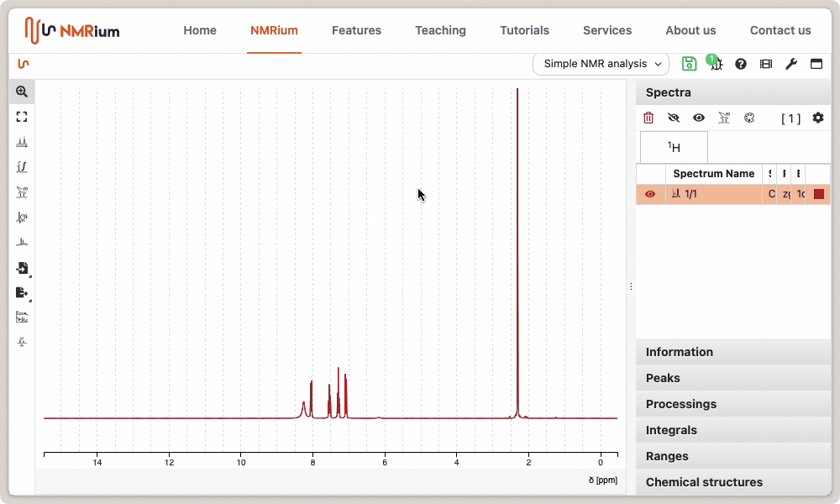This screenshot has height=504, width=840.
Task: Open the bug log icon with badge
Action: pos(715,64)
